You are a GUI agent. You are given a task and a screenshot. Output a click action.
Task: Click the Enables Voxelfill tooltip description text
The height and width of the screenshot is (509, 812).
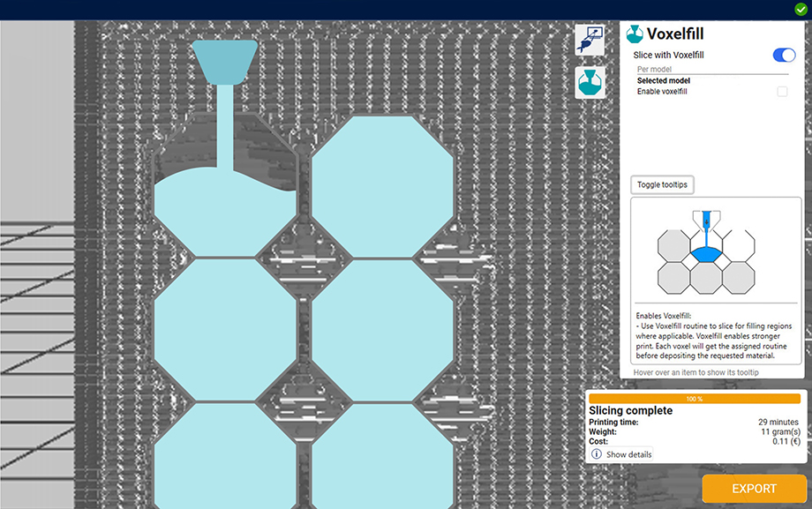coord(715,336)
